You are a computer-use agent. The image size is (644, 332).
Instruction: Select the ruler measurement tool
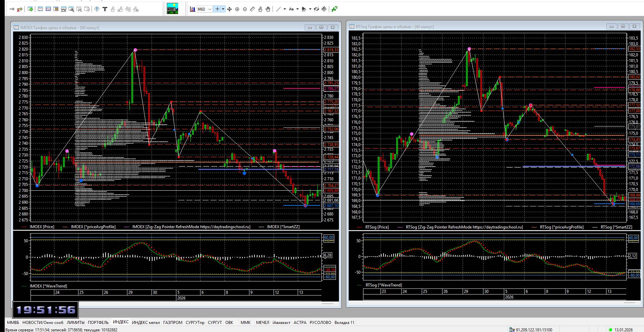pyautogui.click(x=253, y=9)
